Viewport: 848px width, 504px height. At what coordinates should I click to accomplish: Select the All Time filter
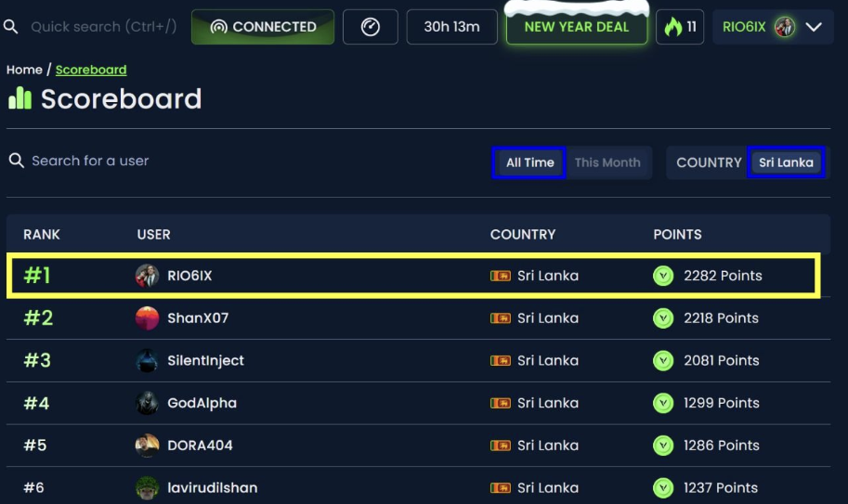(529, 162)
